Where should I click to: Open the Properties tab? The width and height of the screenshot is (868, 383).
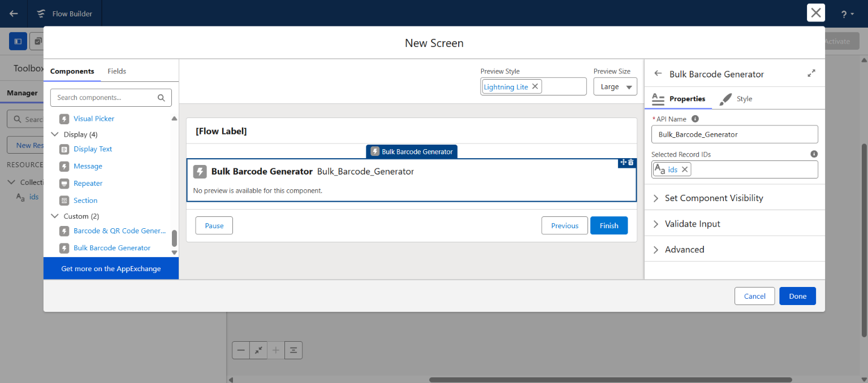tap(679, 99)
